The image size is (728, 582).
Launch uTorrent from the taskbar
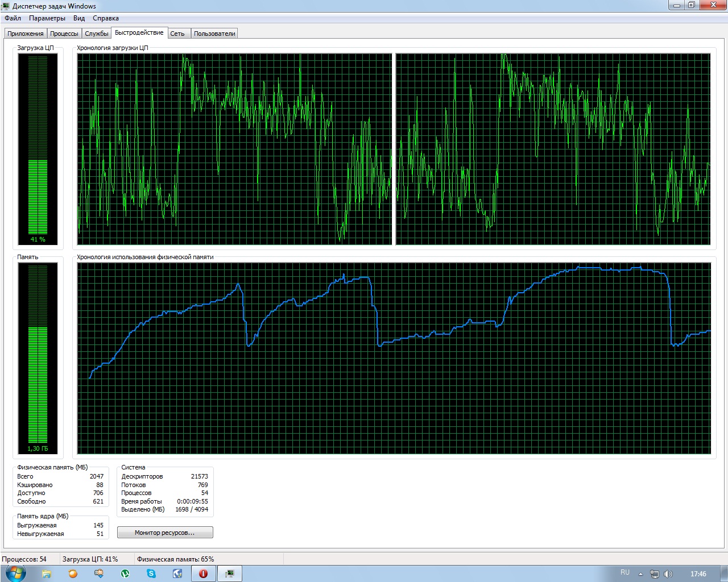click(125, 573)
